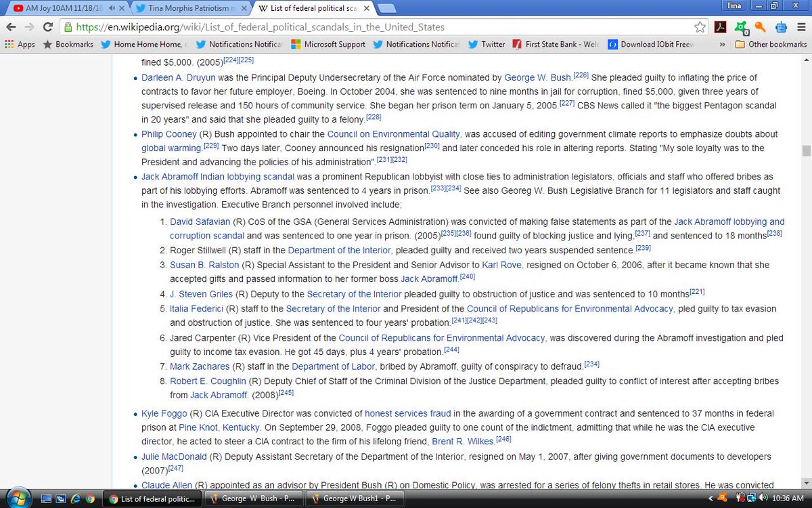Screen dimensions: 812x508
Task: Open the Other bookmarks folder
Action: [x=771, y=44]
